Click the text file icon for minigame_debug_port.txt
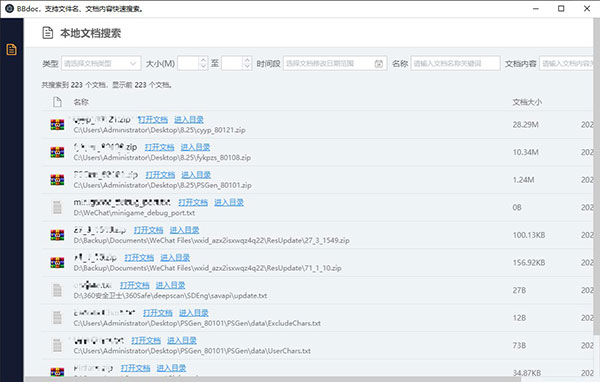Image resolution: width=600 pixels, height=382 pixels. pos(57,207)
